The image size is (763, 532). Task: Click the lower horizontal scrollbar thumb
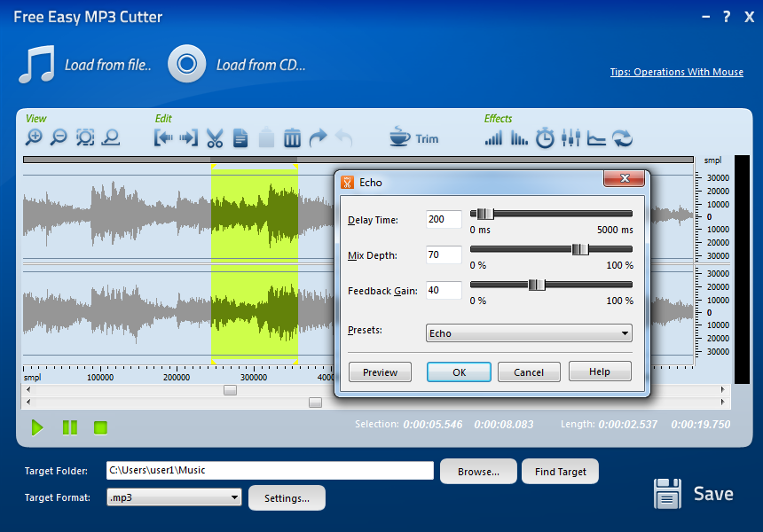pyautogui.click(x=315, y=403)
